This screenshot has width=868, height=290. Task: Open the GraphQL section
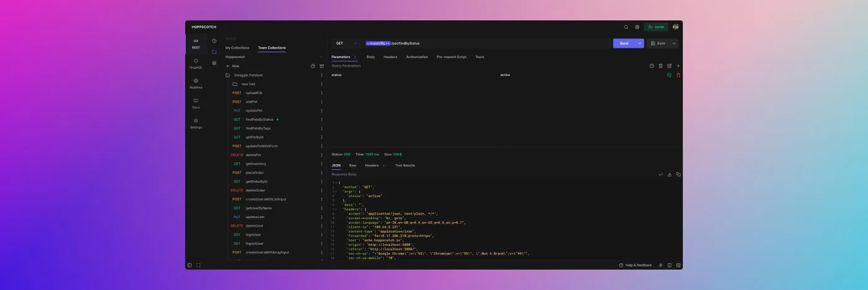(x=196, y=63)
